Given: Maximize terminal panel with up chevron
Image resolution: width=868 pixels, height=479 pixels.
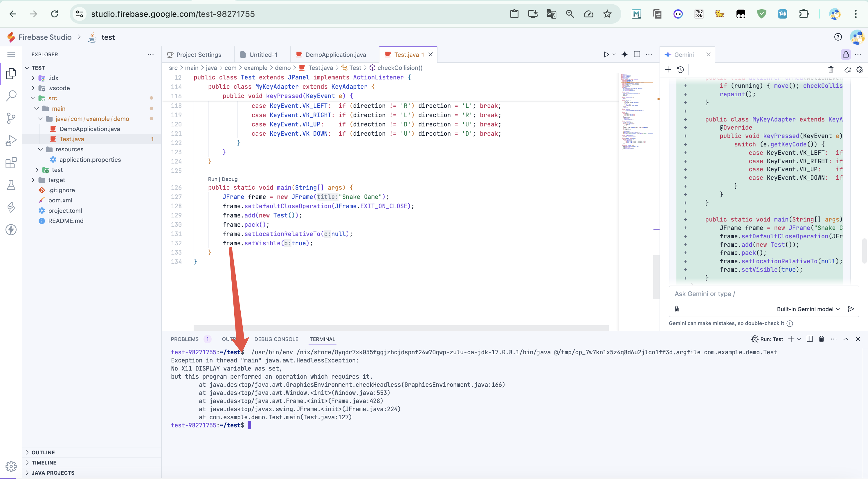Looking at the screenshot, I should click(845, 339).
